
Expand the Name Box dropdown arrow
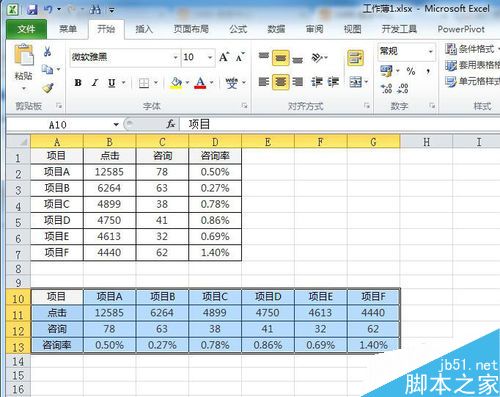click(x=116, y=125)
